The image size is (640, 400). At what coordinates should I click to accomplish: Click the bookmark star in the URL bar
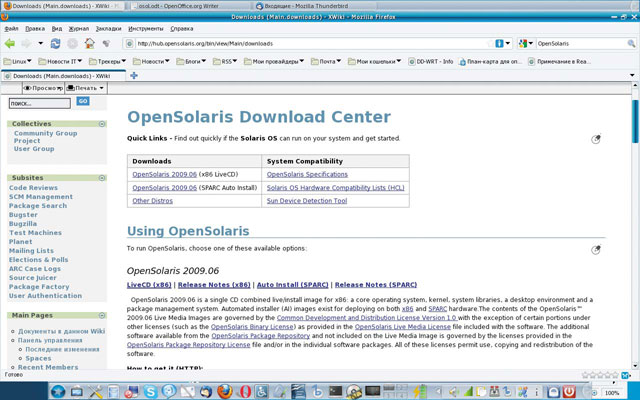490,43
